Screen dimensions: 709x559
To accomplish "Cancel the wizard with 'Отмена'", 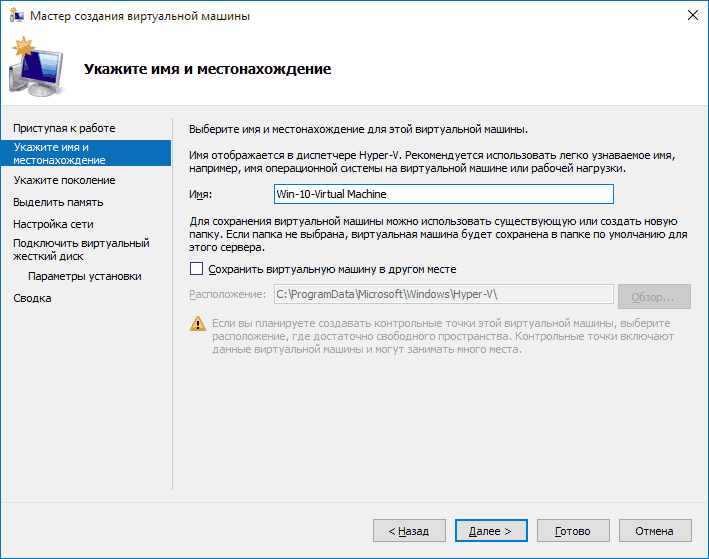I will 655,531.
